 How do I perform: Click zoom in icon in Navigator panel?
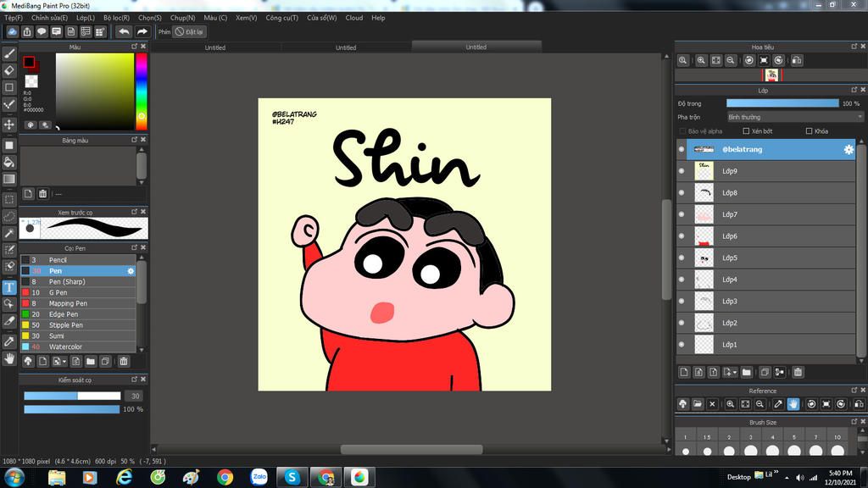701,60
